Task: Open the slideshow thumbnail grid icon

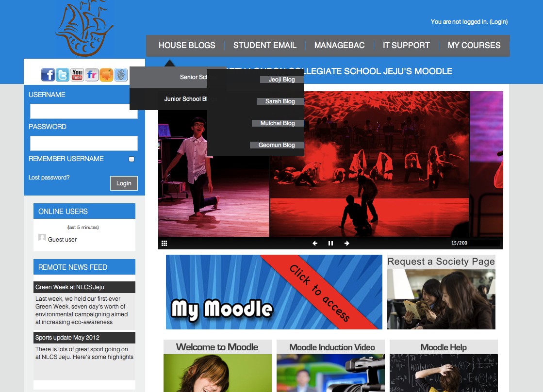Action: (165, 243)
